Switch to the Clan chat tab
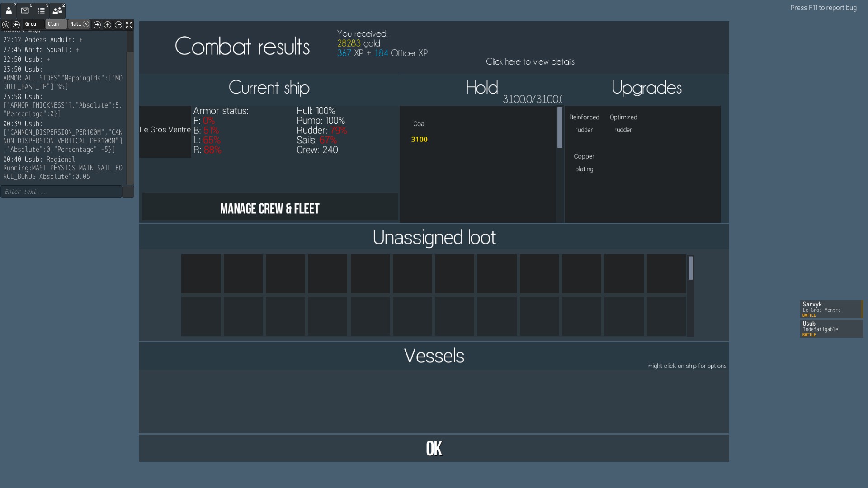The image size is (868, 488). tap(56, 24)
